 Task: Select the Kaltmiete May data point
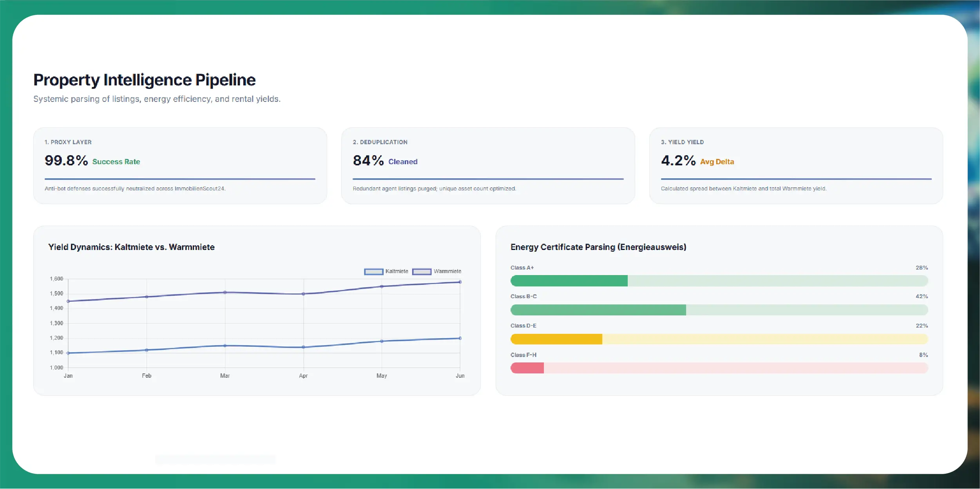382,341
